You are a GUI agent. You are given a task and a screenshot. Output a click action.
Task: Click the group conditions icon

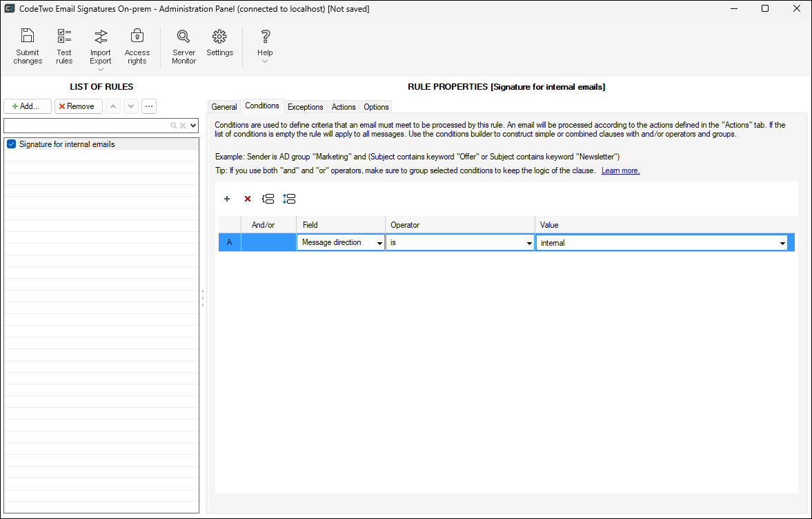point(268,199)
